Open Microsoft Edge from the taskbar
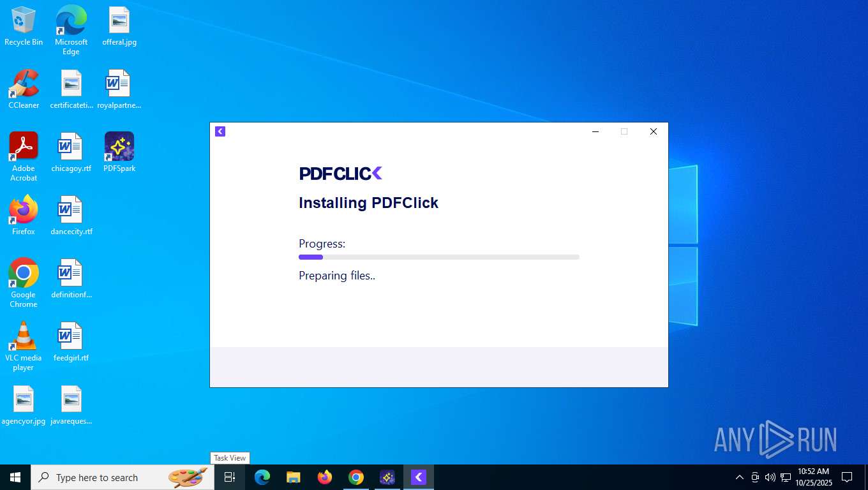Screen dimensions: 868x490 click(x=262, y=477)
